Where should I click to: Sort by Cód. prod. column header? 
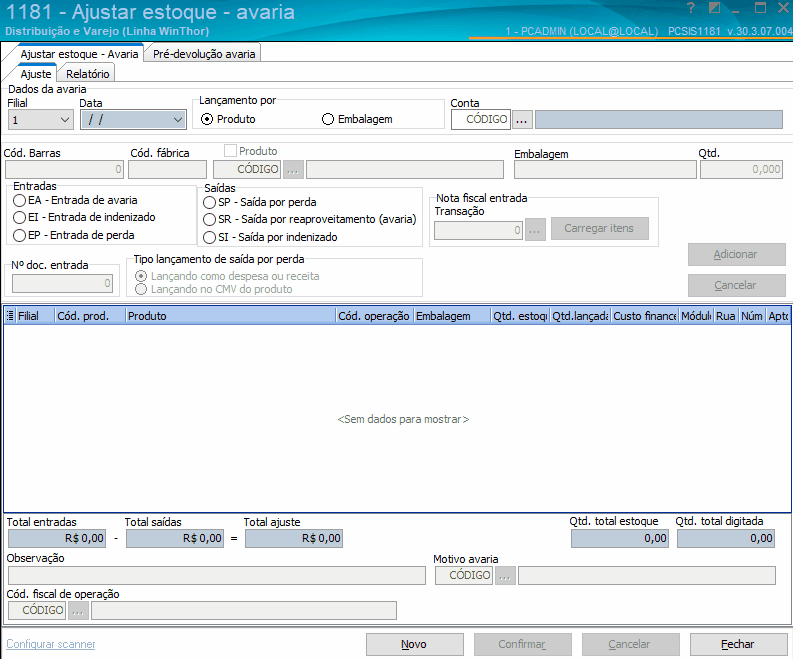(90, 316)
